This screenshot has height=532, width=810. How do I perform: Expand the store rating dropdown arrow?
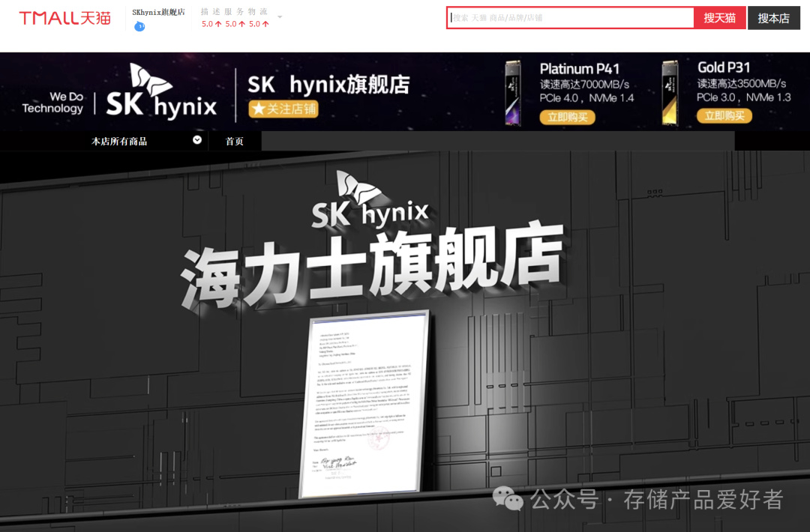pos(280,17)
